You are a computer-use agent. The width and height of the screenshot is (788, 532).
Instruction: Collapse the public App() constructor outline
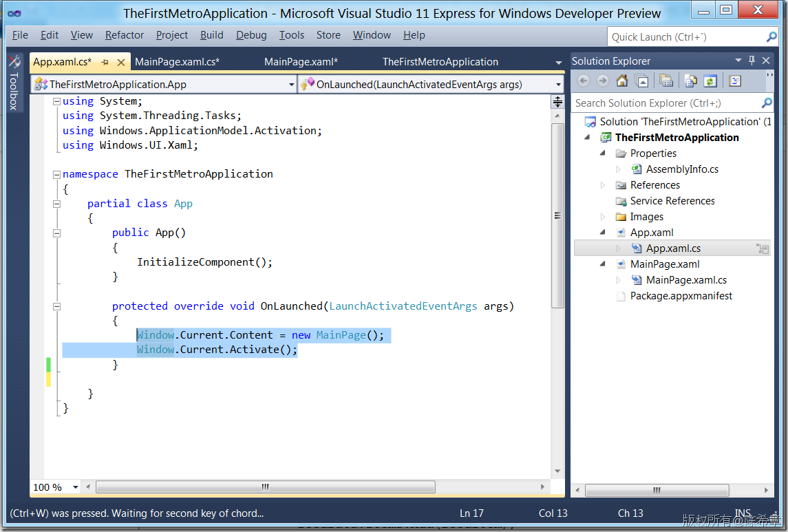coord(57,233)
